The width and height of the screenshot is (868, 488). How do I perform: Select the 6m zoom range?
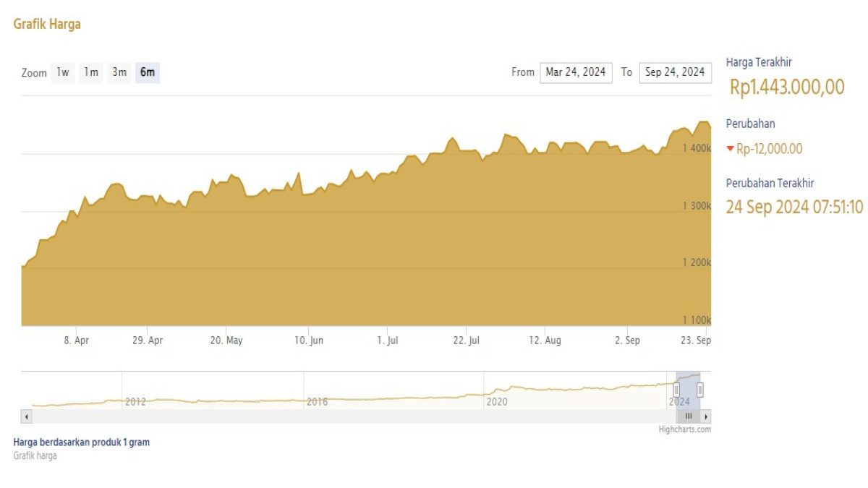coord(148,72)
